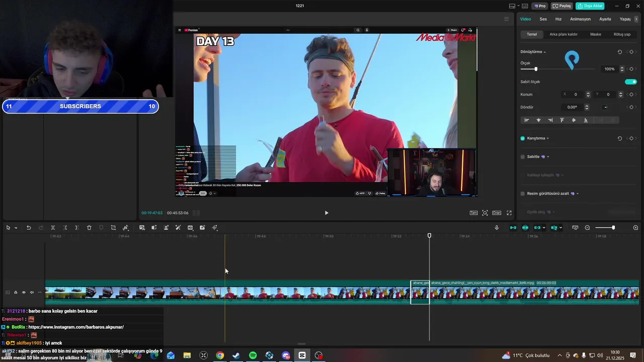Click the HD quality enhance icon
Viewport: 644px width, 362px height.
point(190,228)
